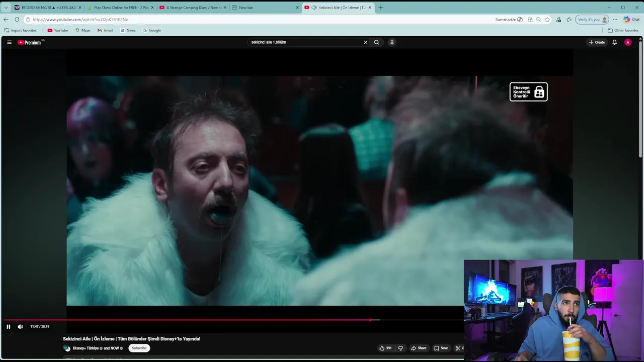The height and width of the screenshot is (362, 644).
Task: Pause the video with the pause button
Action: coord(8,327)
